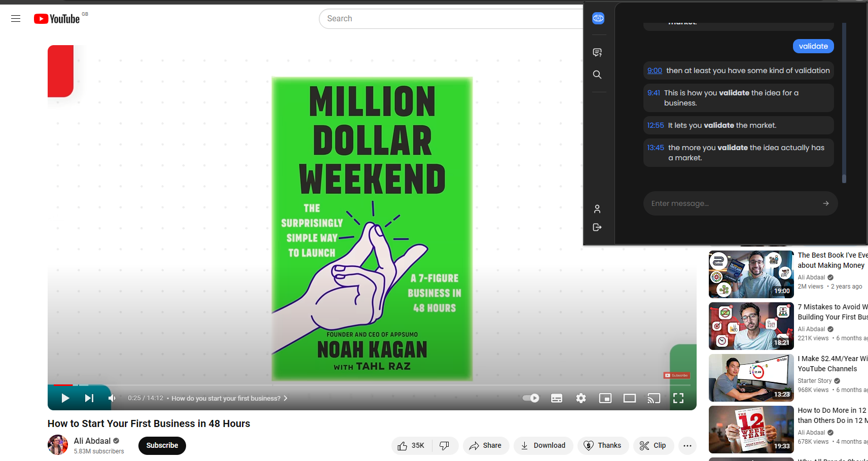Open the Ali Abdaal channel name link
The width and height of the screenshot is (868, 461).
92,441
